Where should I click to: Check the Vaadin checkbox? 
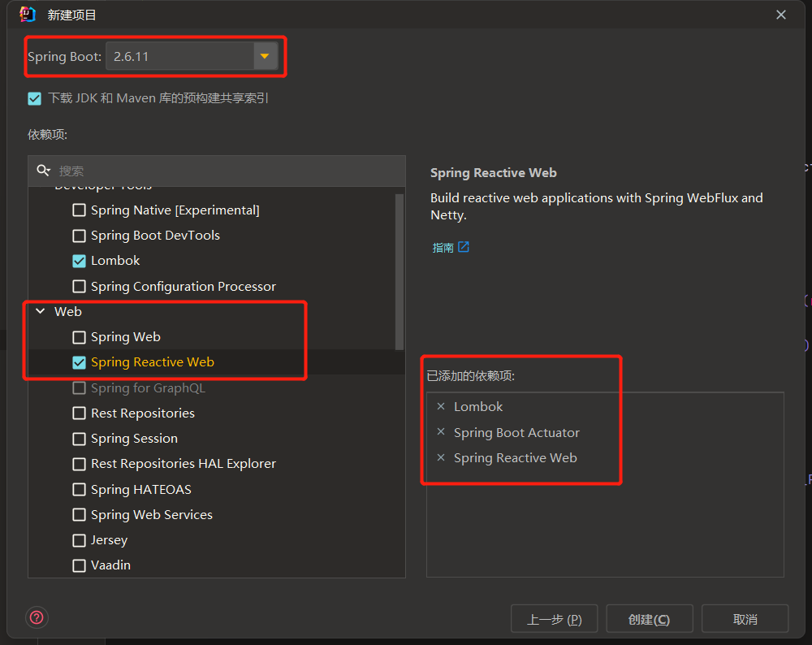click(80, 565)
